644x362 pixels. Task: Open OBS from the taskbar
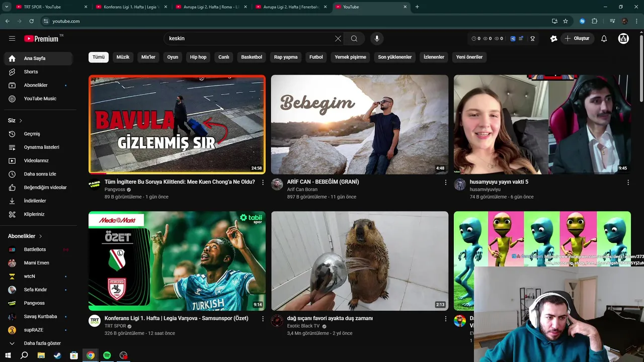coord(123,355)
